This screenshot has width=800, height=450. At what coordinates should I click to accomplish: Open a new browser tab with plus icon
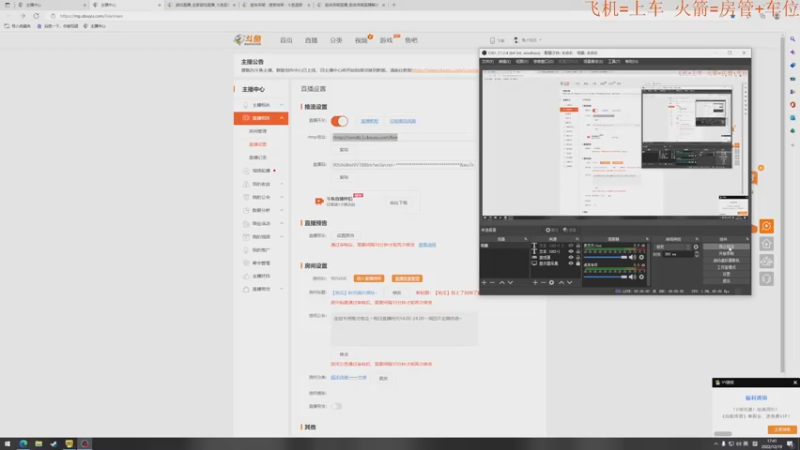[x=393, y=5]
